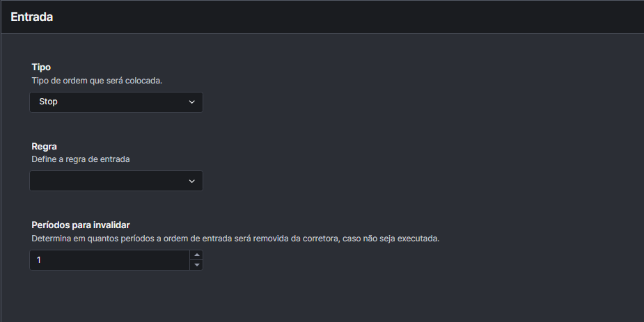Decrease Períodos para invalidar with the down arrow
The image size is (644, 322).
click(x=197, y=265)
